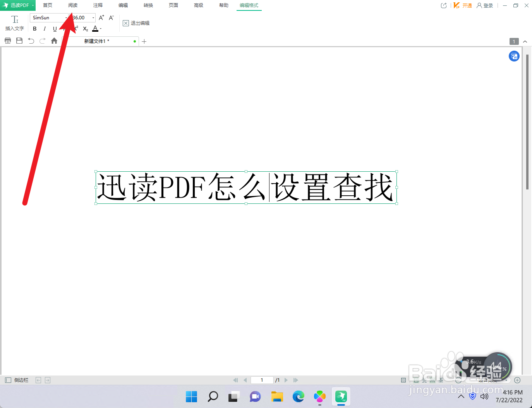Click the font color A swatch

pyautogui.click(x=95, y=29)
